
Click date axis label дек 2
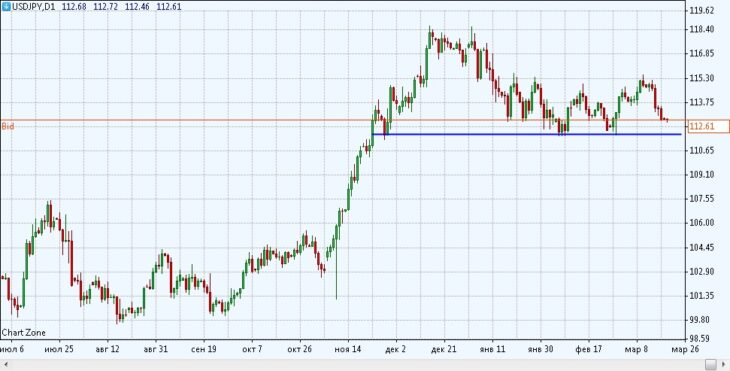click(x=395, y=349)
